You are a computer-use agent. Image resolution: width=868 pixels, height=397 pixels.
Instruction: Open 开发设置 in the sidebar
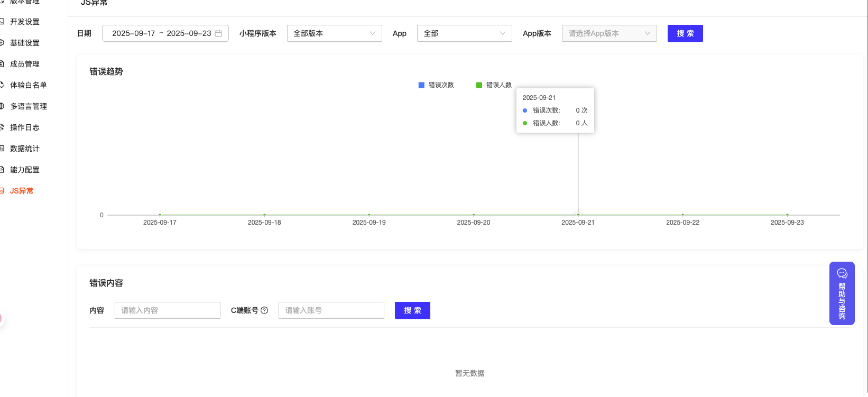(25, 22)
